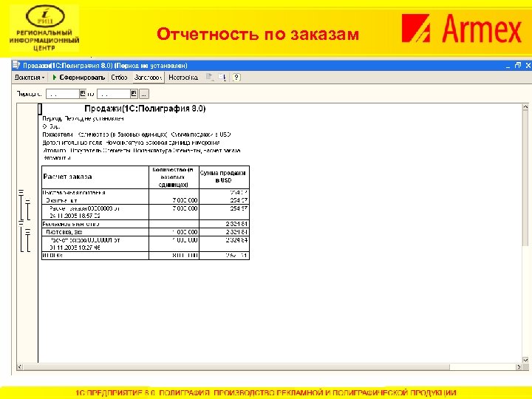Image resolution: width=532 pixels, height=399 pixels.
Task: Collapse outer group for Выставочная компания row
Action: coord(21,192)
